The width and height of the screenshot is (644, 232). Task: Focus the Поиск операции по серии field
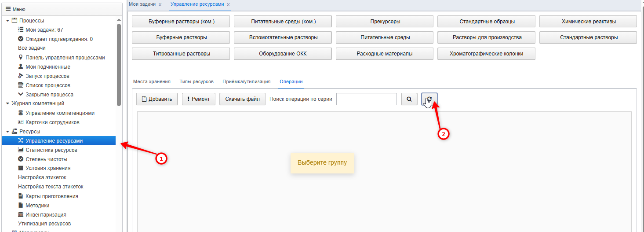tap(367, 99)
